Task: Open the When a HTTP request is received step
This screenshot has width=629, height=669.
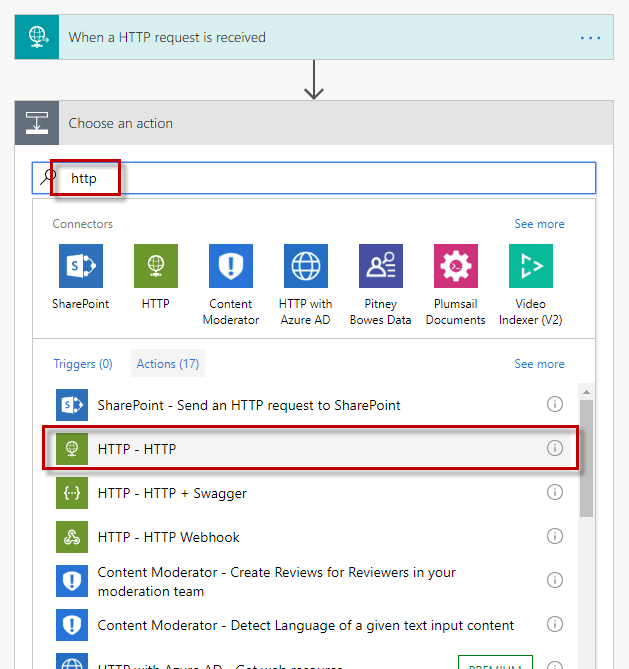Action: coord(314,37)
